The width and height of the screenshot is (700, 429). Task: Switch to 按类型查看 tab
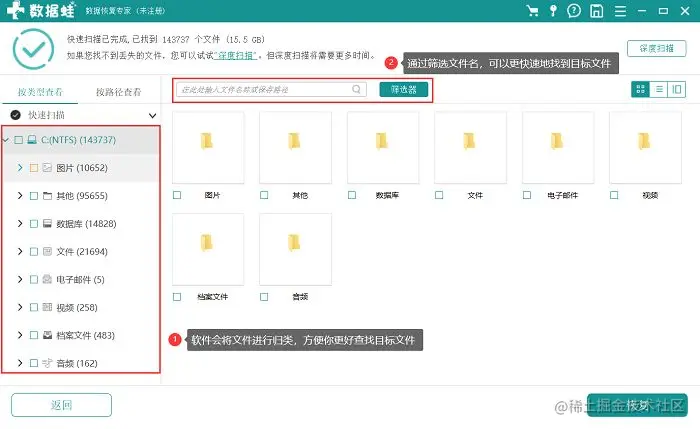coord(40,92)
